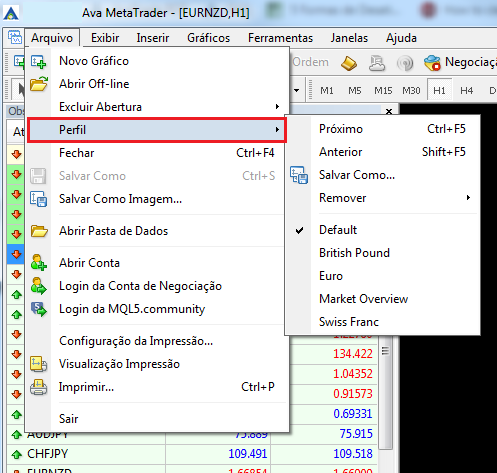Switch to the British Pound profile
Screen dimensions: 497x473
[382, 253]
